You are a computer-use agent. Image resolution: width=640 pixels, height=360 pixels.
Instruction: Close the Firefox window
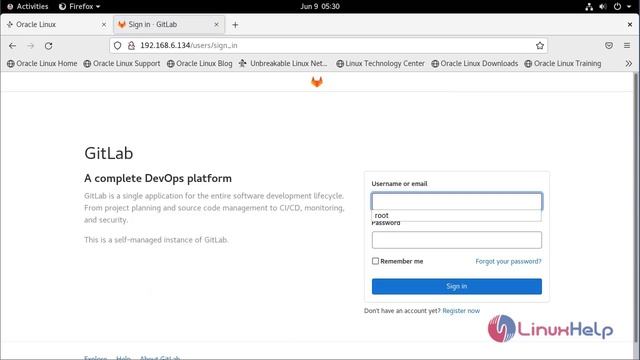click(x=630, y=24)
